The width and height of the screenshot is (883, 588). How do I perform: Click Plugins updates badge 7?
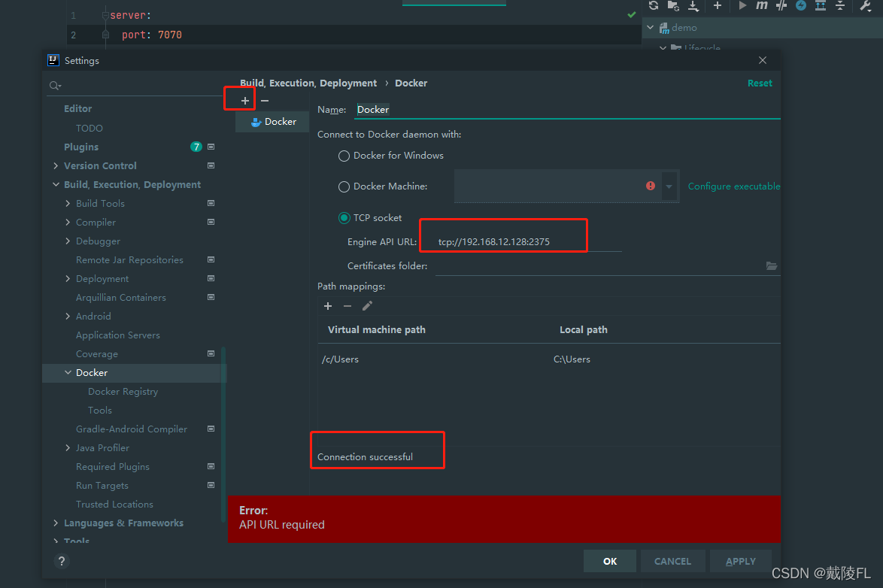(196, 147)
